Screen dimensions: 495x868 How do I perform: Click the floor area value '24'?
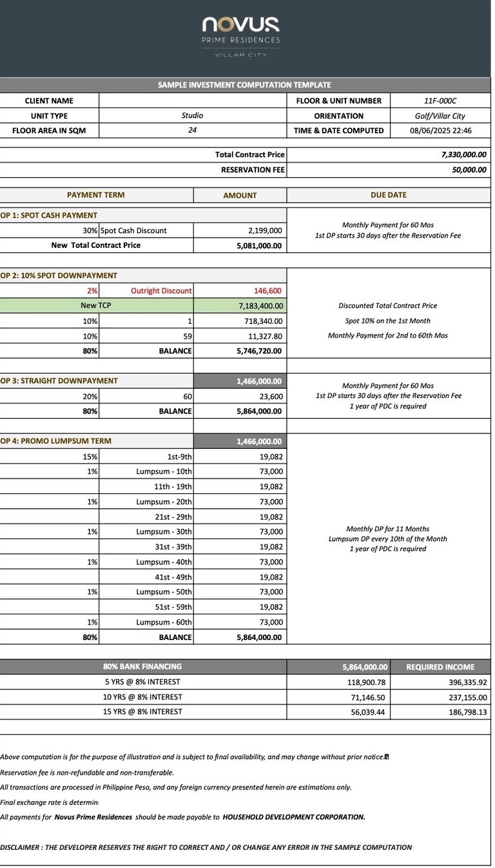pyautogui.click(x=193, y=130)
